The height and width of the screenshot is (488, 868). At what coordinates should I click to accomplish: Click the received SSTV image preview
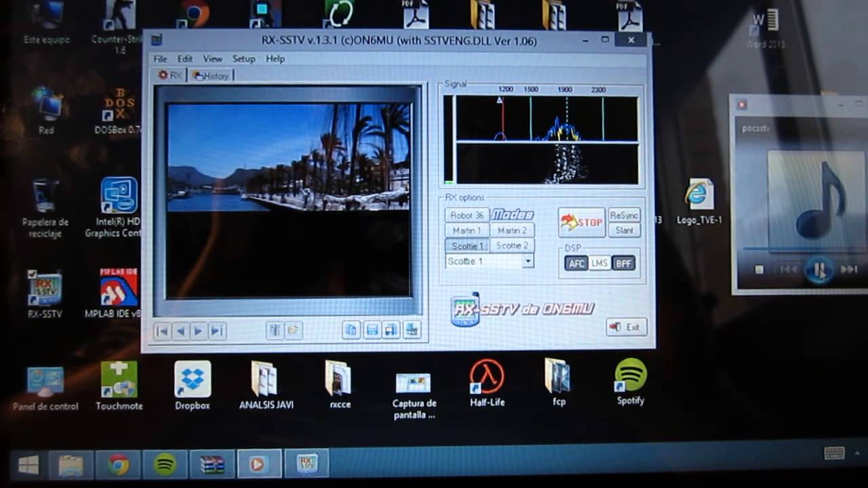[x=288, y=201]
